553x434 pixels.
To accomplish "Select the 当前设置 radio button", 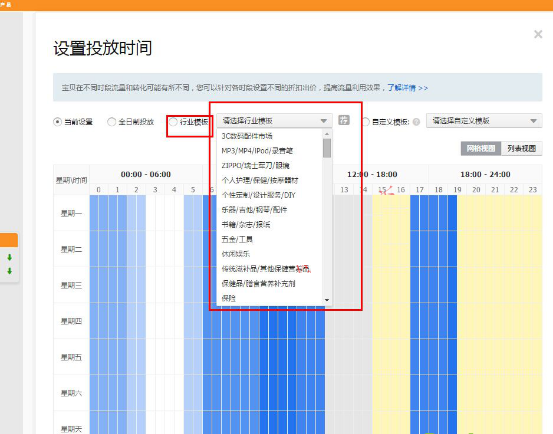I will (x=57, y=122).
